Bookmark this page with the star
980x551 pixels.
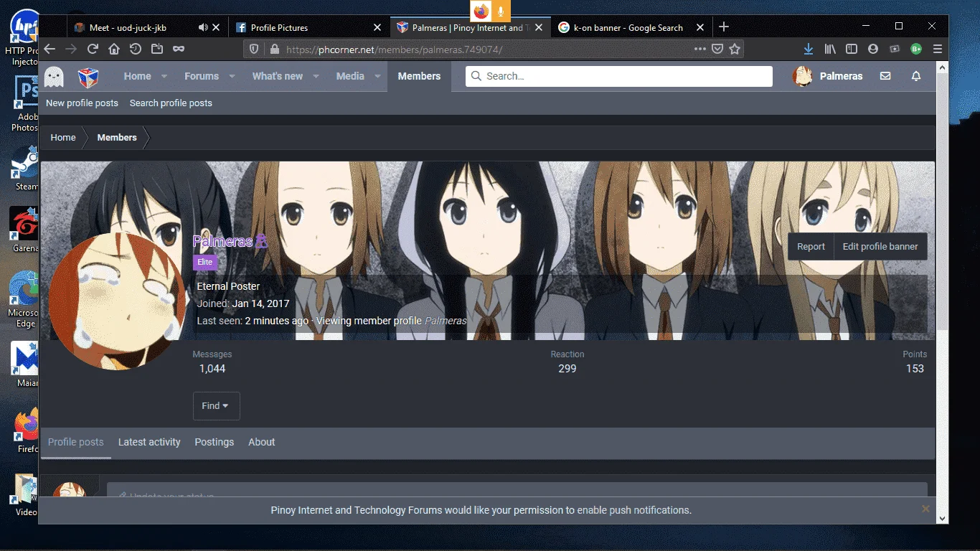pyautogui.click(x=735, y=49)
